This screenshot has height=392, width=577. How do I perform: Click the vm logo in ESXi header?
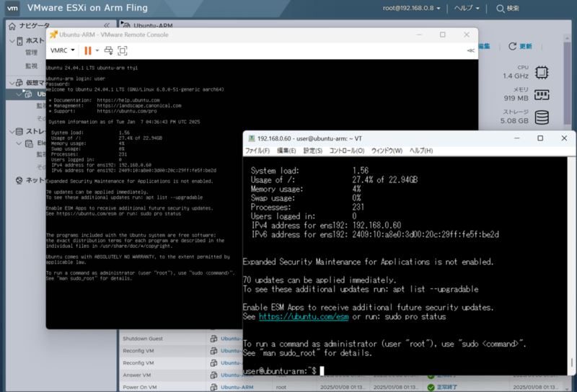tap(12, 8)
